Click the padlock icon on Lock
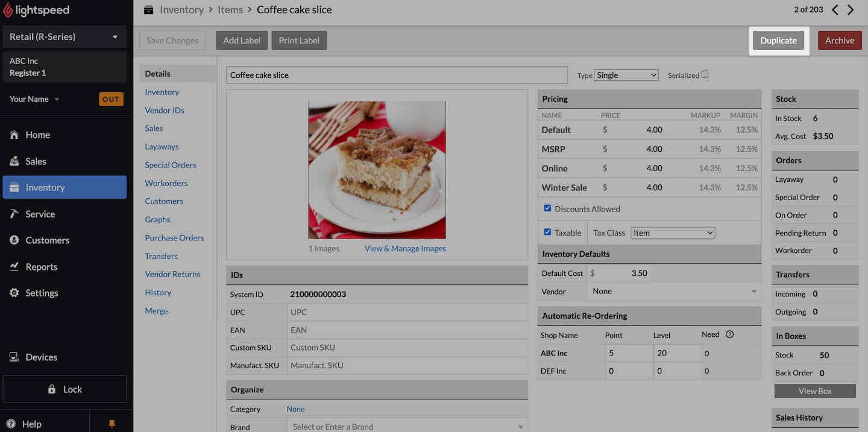The height and width of the screenshot is (432, 868). pyautogui.click(x=52, y=389)
